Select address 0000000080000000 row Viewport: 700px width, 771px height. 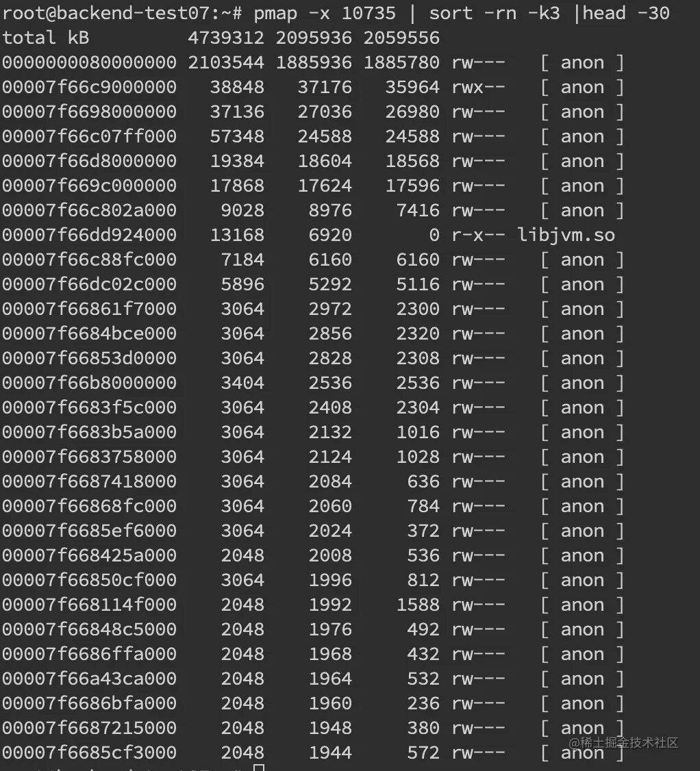click(x=313, y=62)
